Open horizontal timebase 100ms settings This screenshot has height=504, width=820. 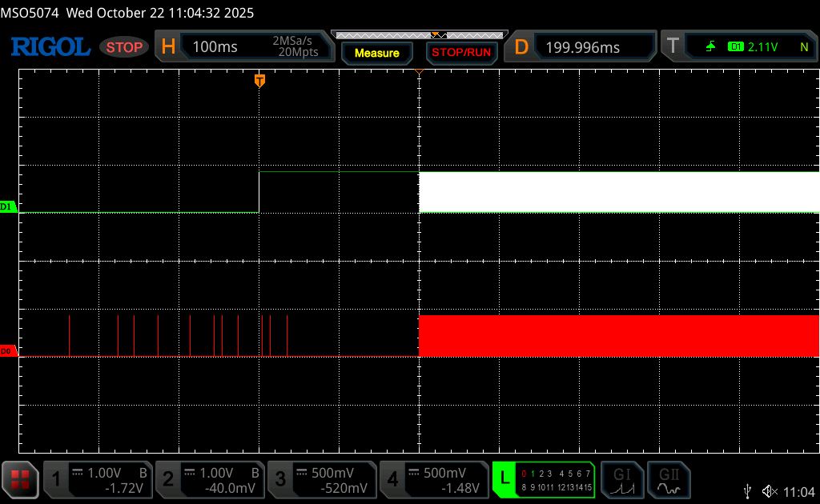tap(245, 47)
